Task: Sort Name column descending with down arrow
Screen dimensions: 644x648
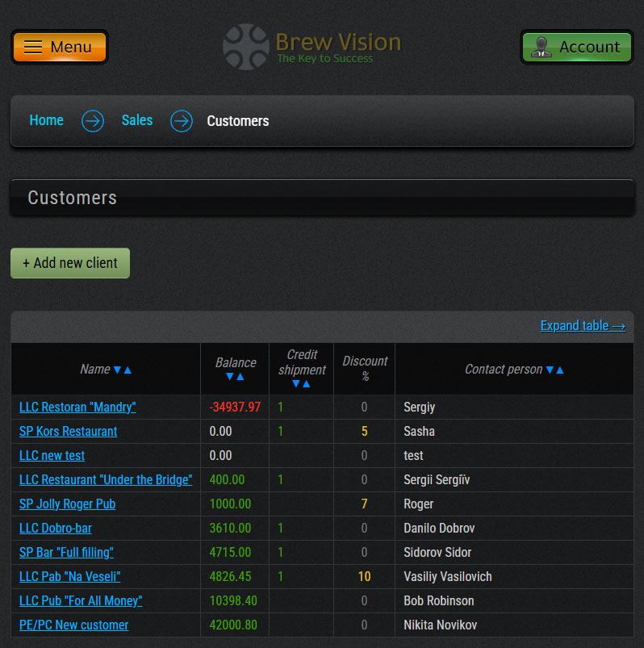Action: tap(118, 370)
